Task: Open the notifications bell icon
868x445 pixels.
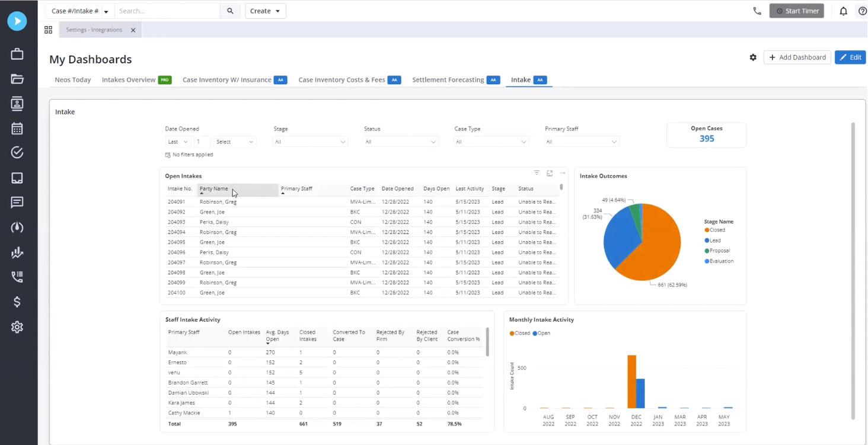Action: [843, 11]
